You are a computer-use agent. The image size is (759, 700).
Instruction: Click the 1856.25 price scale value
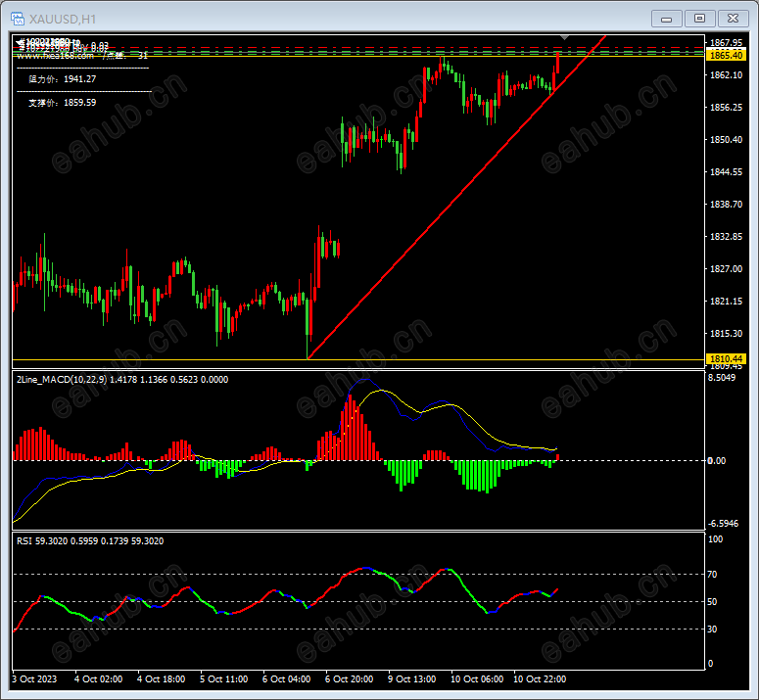[x=726, y=108]
